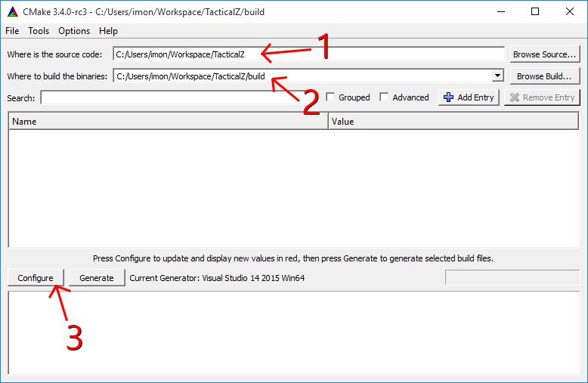Minimize the CMake window

[501, 11]
